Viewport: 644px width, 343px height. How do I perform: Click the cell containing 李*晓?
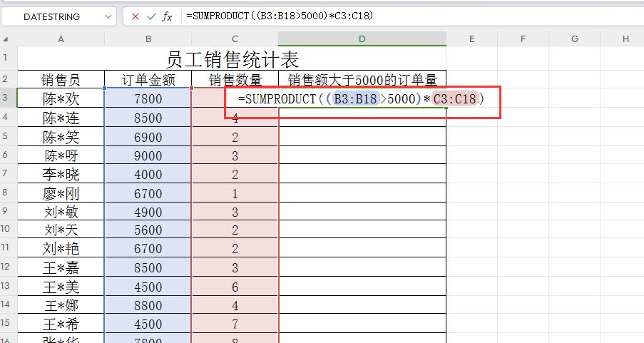click(x=61, y=174)
